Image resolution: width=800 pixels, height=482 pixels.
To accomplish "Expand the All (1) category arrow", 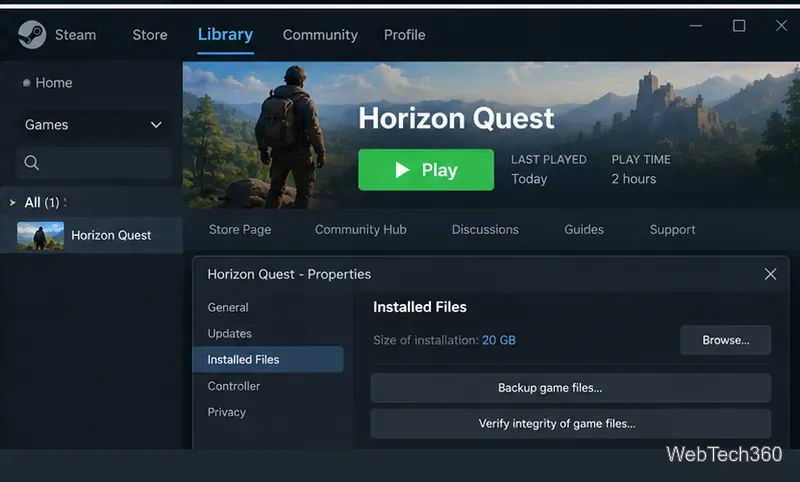I will [12, 202].
